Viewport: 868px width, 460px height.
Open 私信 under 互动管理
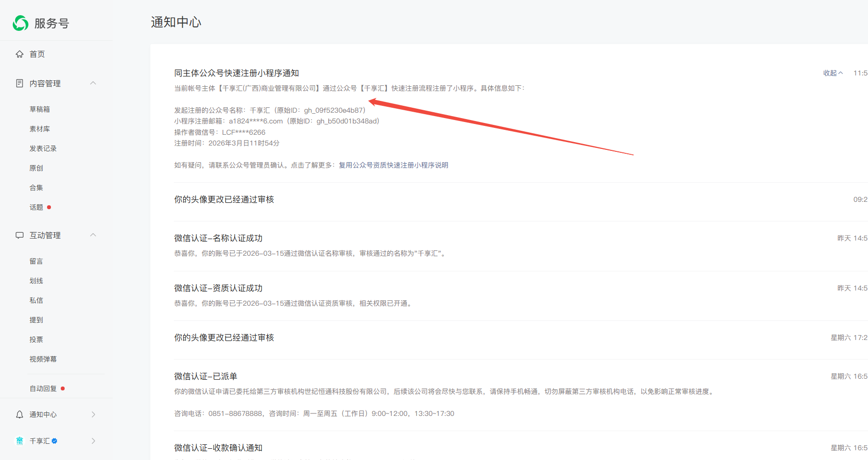tap(36, 300)
